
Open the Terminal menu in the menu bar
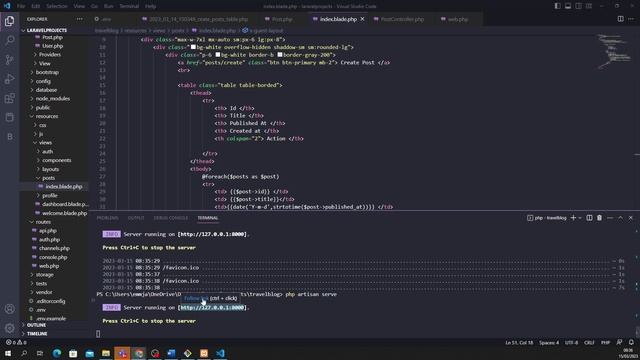pos(129,6)
